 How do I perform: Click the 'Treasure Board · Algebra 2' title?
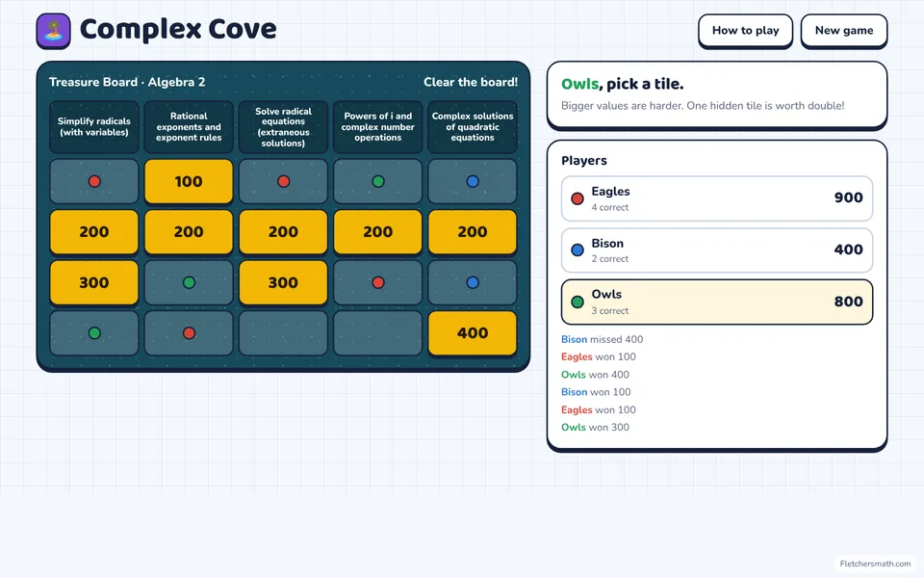click(x=127, y=82)
